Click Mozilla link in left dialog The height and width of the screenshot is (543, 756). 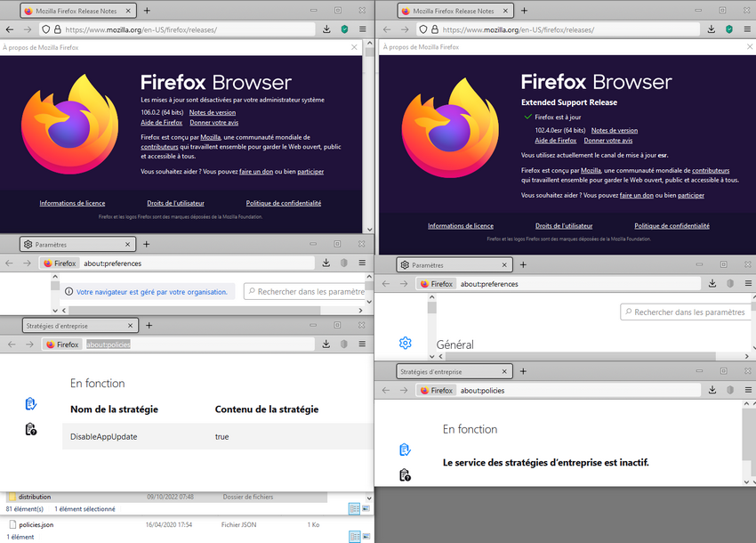pyautogui.click(x=210, y=137)
